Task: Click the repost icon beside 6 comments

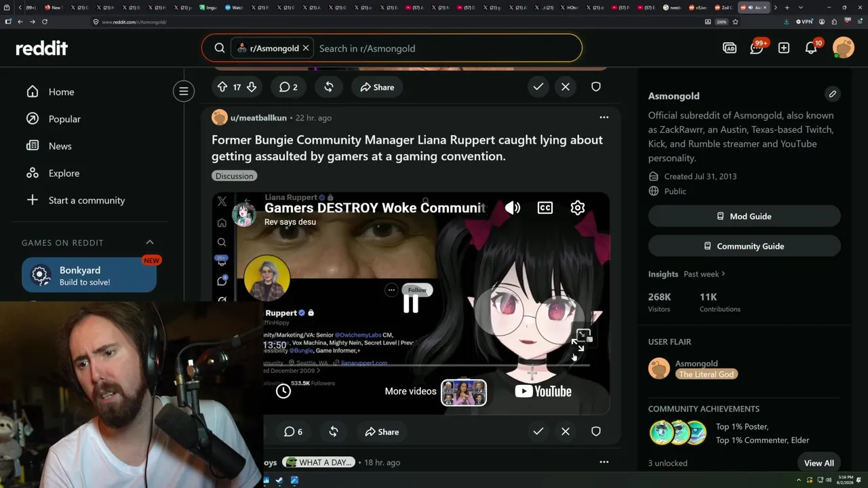Action: 334,432
